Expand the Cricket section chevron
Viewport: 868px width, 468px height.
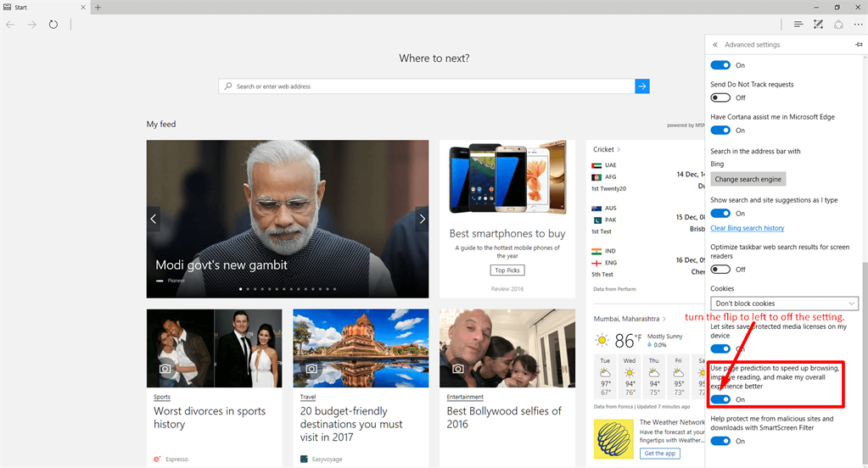coord(619,149)
